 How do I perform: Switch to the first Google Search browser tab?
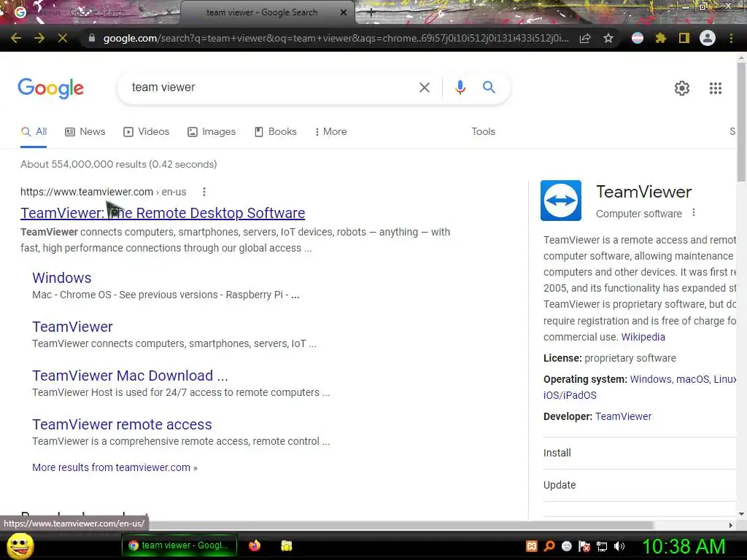[x=90, y=13]
